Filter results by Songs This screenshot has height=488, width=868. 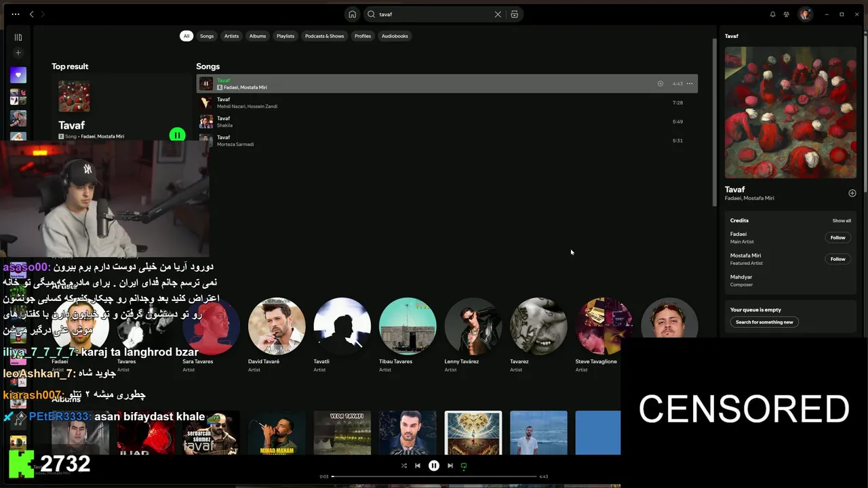207,36
